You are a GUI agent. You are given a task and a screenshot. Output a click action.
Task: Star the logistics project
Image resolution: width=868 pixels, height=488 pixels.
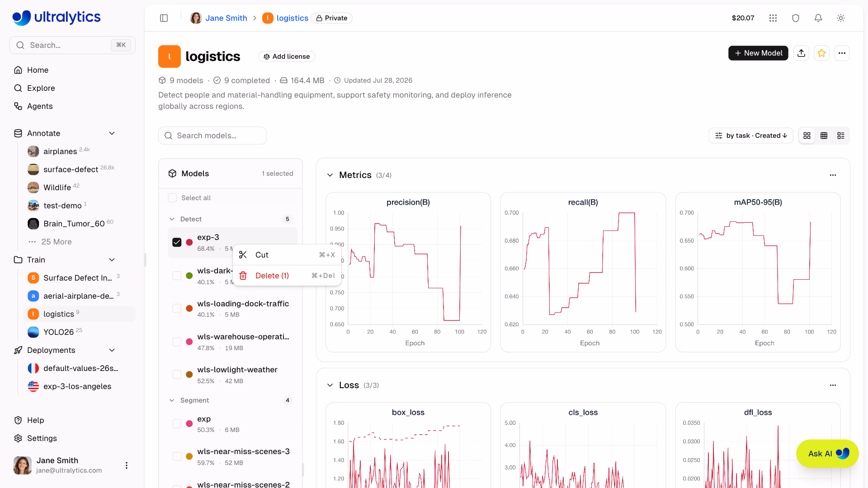pos(822,53)
